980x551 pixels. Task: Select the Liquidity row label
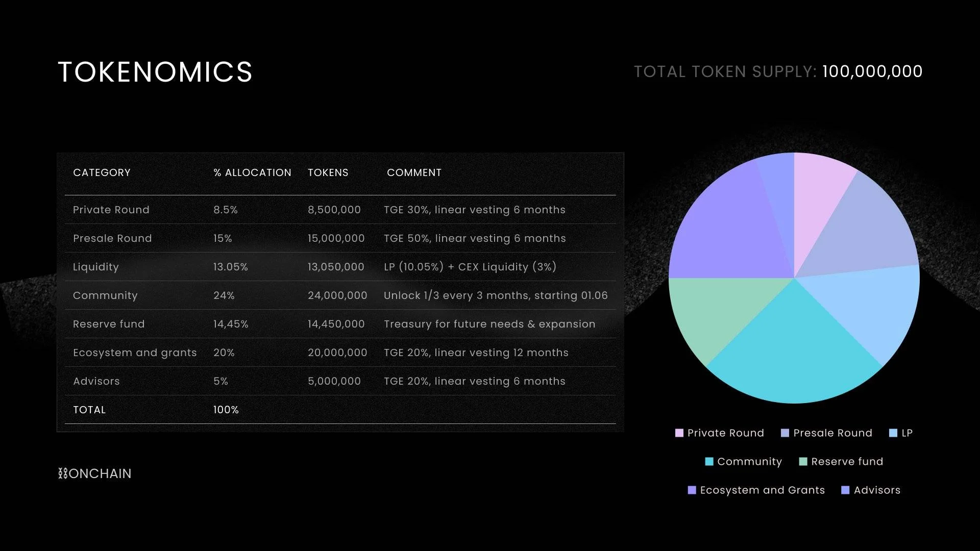click(x=96, y=267)
